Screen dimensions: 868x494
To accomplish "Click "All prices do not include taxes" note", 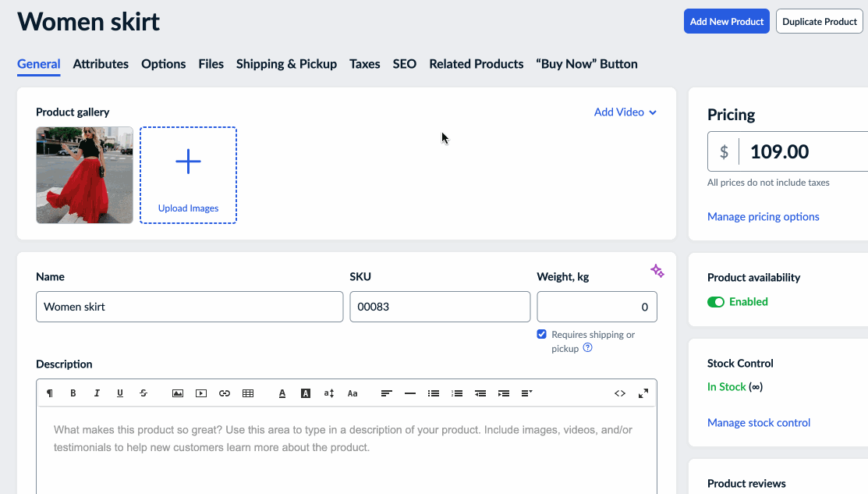I will 768,182.
